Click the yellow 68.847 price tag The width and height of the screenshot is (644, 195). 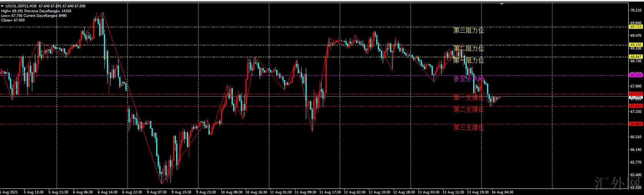pos(635,57)
